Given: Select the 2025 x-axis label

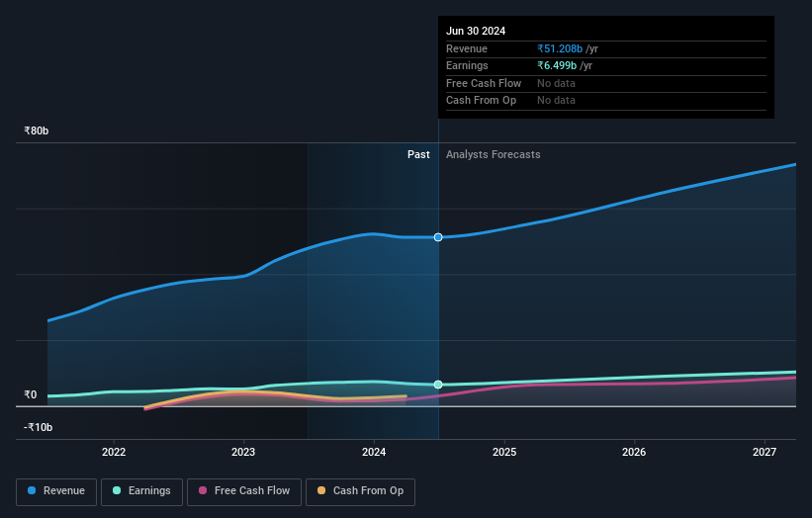Looking at the screenshot, I should (x=504, y=452).
